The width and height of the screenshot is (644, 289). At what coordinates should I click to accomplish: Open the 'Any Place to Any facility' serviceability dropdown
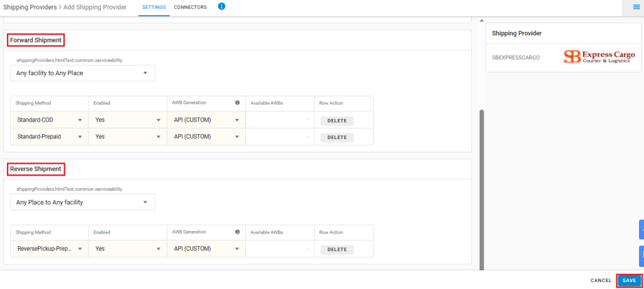tap(83, 202)
